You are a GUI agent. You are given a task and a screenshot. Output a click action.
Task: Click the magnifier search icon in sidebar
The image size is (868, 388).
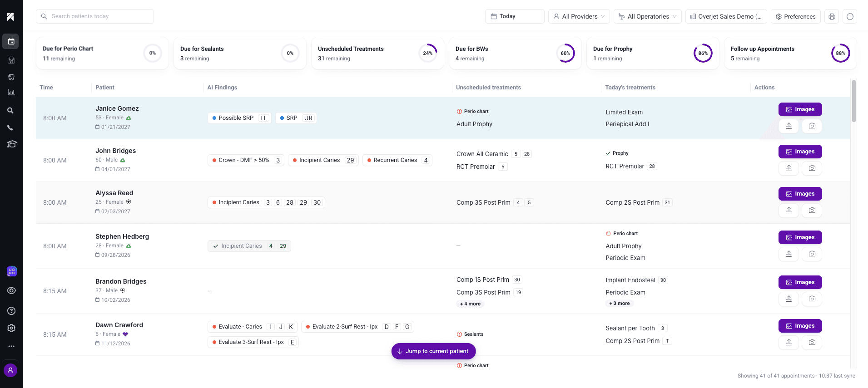pos(10,110)
